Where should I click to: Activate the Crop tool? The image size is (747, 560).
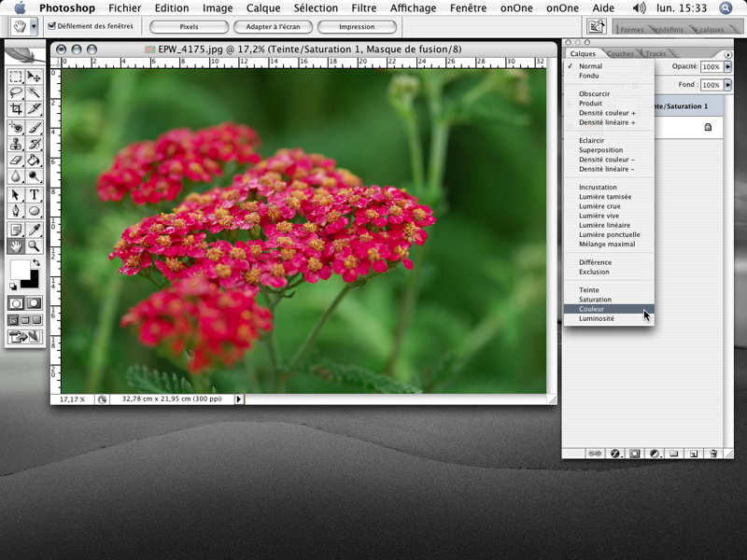point(16,109)
